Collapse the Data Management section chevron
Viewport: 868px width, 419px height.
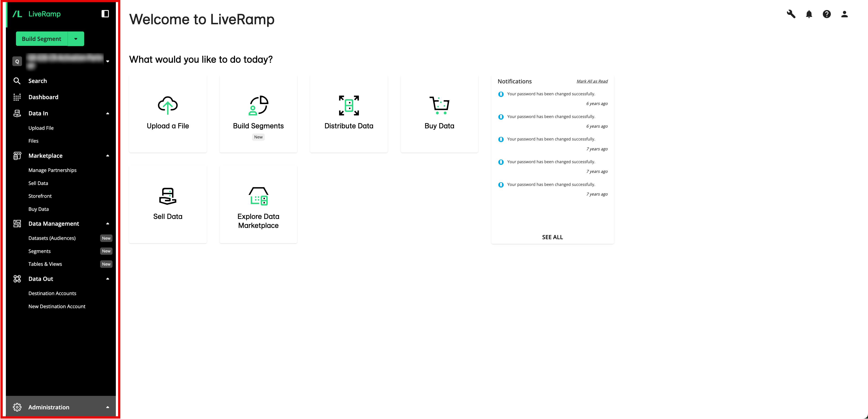pyautogui.click(x=108, y=224)
